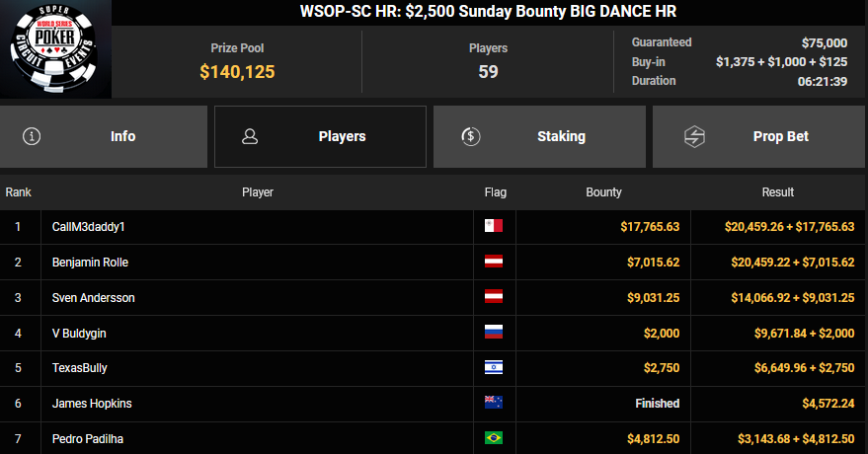Select player Sven Andersson's name
Screen dimensions: 868x454
pos(93,298)
